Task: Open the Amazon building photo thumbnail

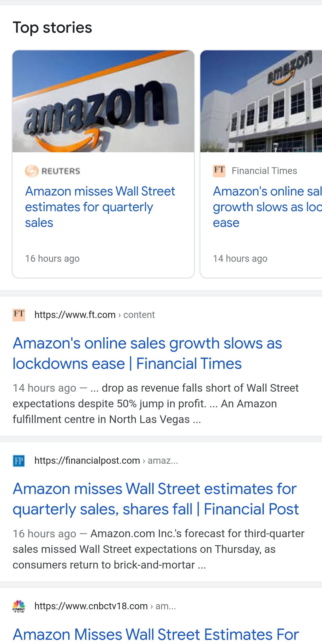Action: click(261, 101)
